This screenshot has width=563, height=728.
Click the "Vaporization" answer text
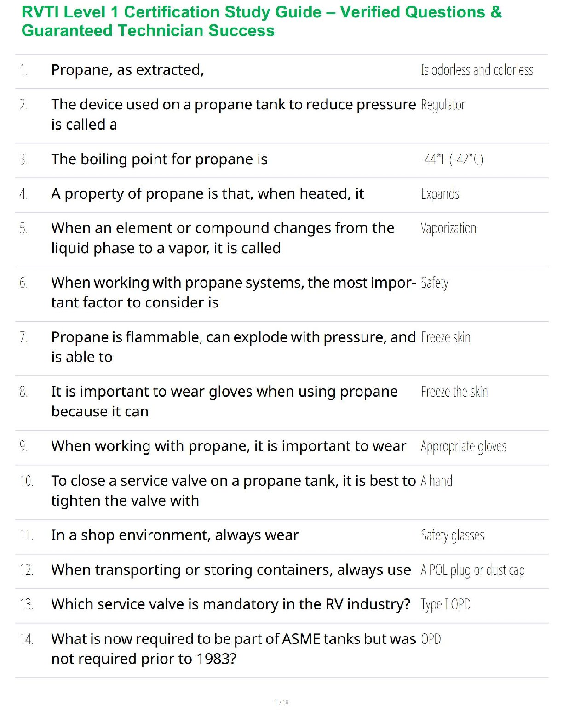pos(448,228)
